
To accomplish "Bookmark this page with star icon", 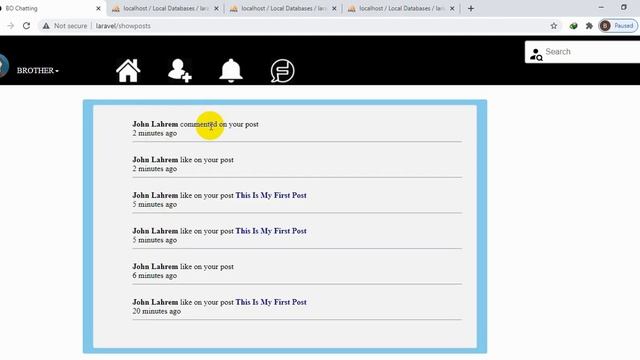I will pyautogui.click(x=553, y=26).
